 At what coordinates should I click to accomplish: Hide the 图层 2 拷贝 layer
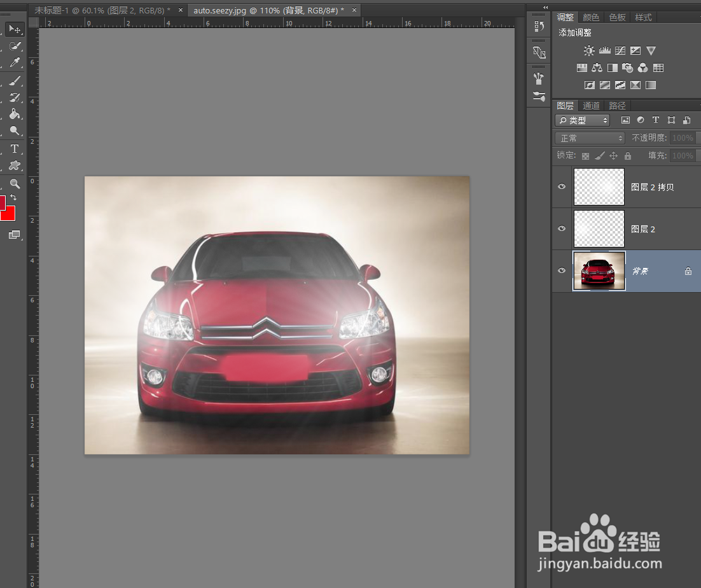(562, 186)
